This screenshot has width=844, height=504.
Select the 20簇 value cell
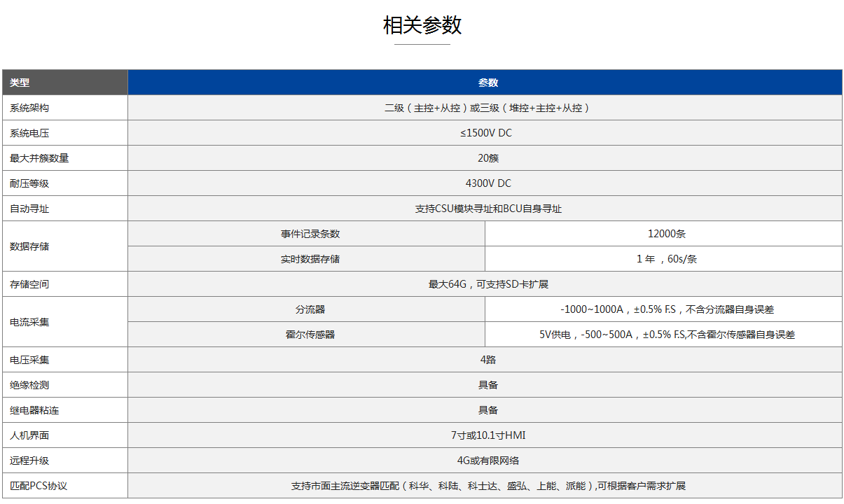pos(488,158)
